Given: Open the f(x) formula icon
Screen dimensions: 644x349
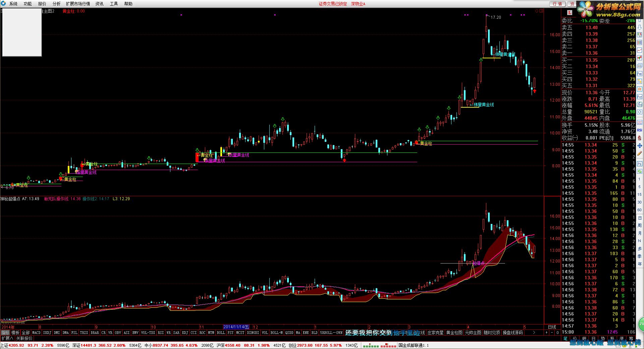Looking at the screenshot, I should point(640,104).
